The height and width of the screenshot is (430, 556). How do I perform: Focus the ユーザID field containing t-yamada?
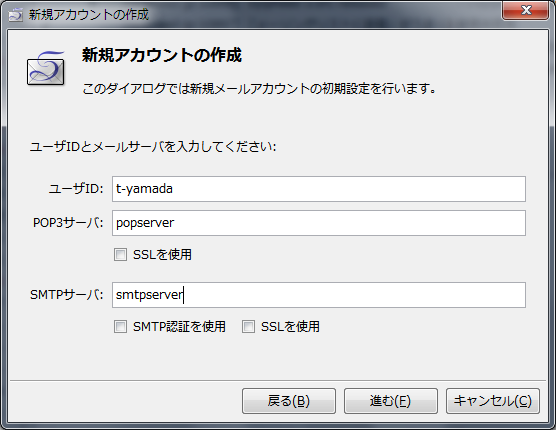[x=319, y=189]
